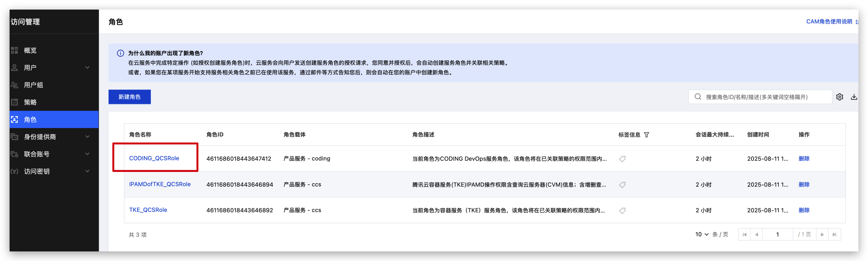Click the 联合账号 icon in sidebar
868x261 pixels.
pyautogui.click(x=14, y=154)
